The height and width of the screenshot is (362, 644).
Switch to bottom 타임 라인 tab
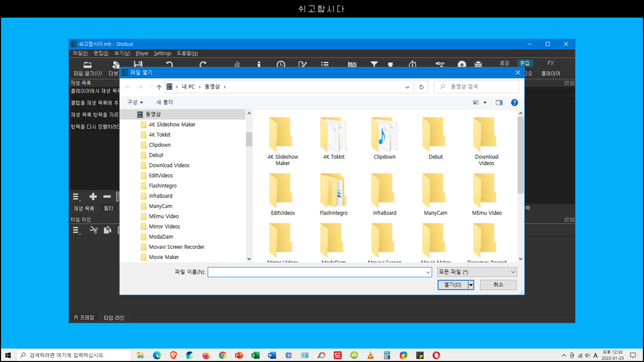point(114,318)
